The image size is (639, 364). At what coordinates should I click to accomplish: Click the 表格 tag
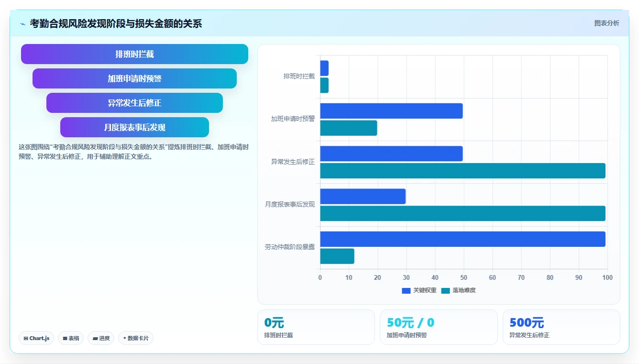point(71,338)
